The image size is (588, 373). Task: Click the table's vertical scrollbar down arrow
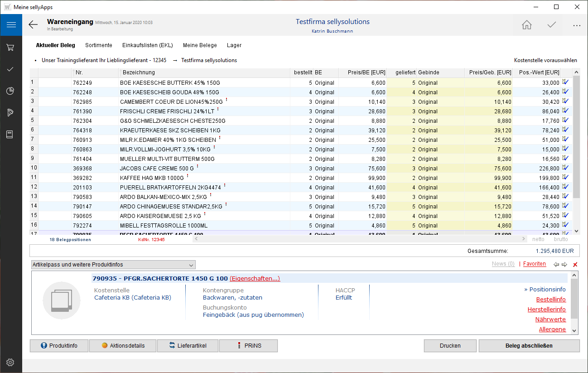pos(576,231)
